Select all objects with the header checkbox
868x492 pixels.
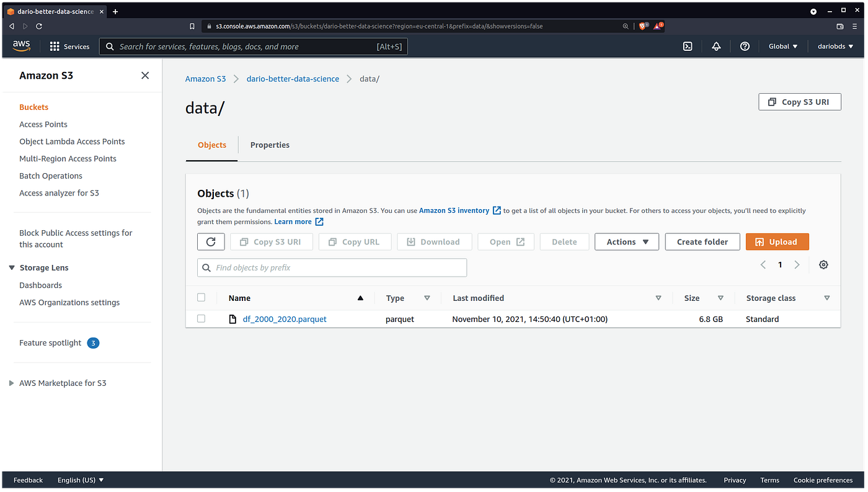coord(201,297)
